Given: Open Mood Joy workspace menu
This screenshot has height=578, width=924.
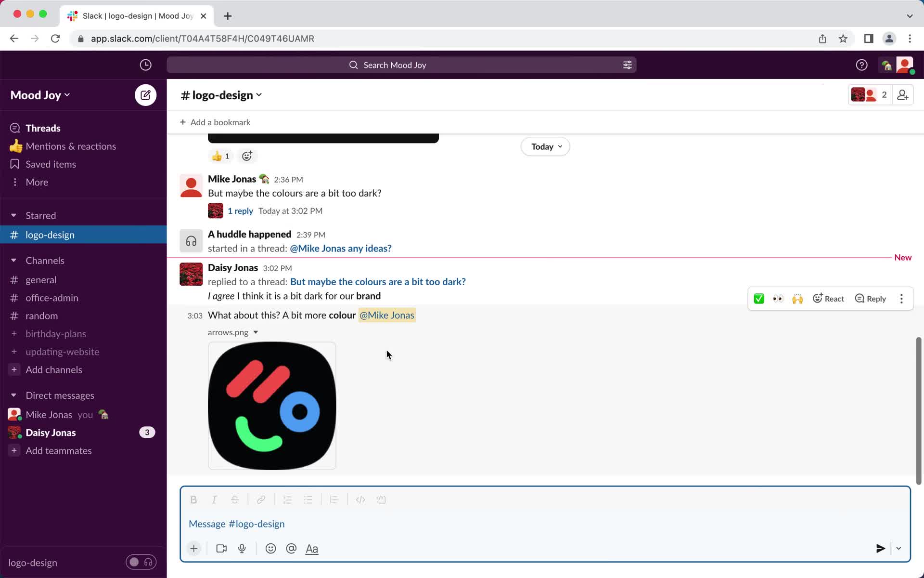Looking at the screenshot, I should point(40,95).
